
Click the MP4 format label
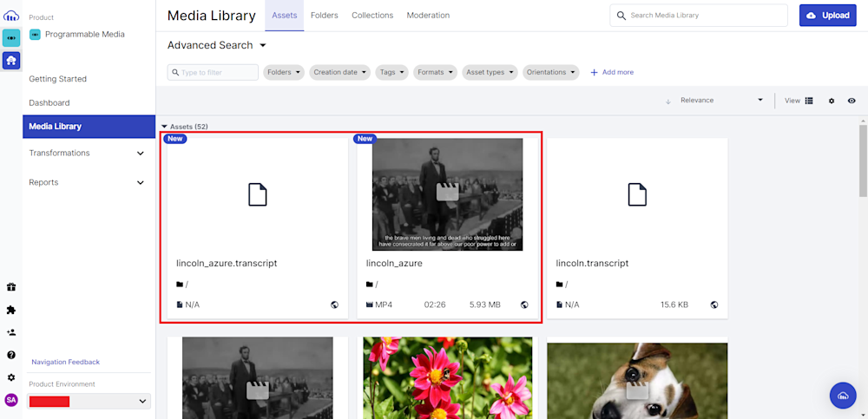pos(384,304)
